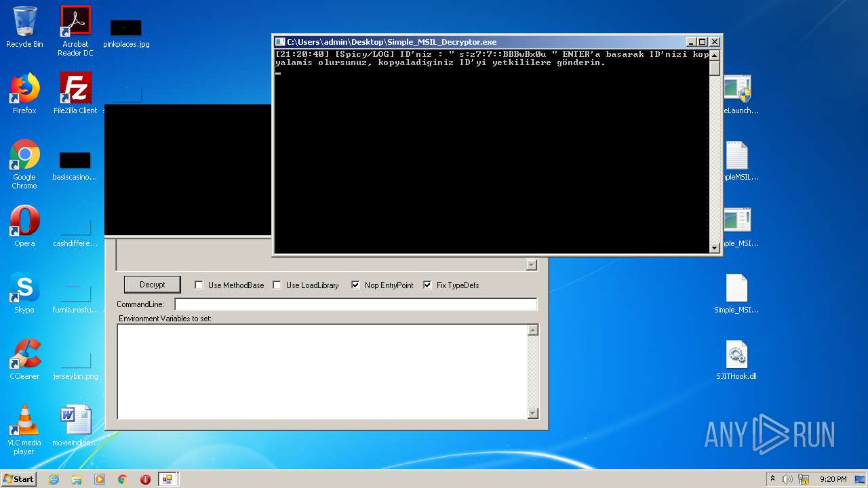Select the active decryptor taskbar button

click(167, 479)
